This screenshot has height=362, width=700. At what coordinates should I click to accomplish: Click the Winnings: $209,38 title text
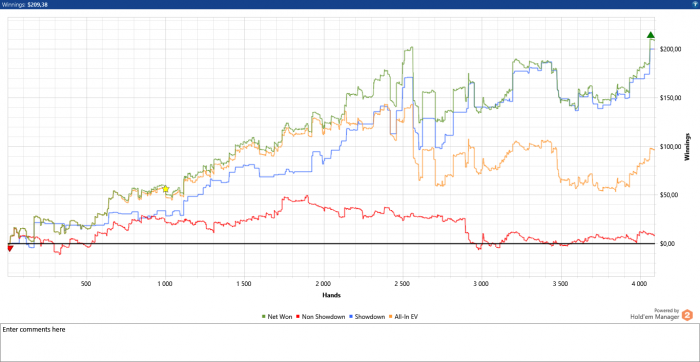pos(24,4)
